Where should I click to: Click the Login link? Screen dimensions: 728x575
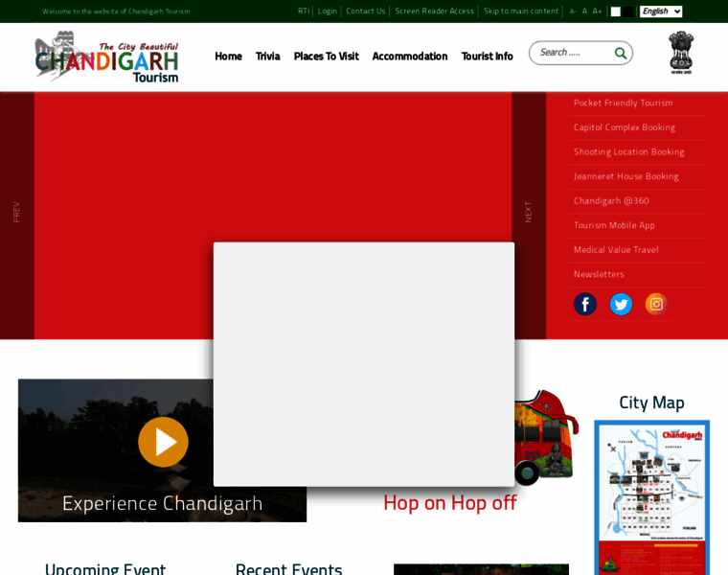coord(327,11)
